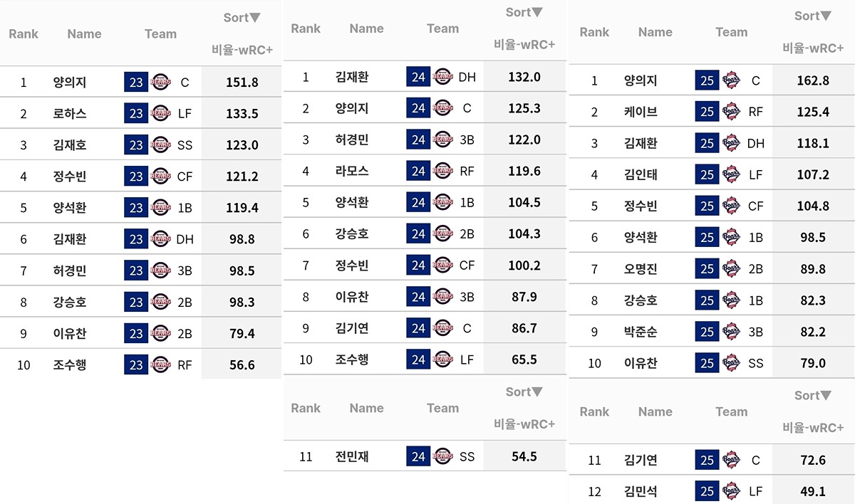Image resolution: width=855 pixels, height=504 pixels.
Task: Click the 비율-wRC+ header above the 로하스 table
Action: pyautogui.click(x=242, y=49)
